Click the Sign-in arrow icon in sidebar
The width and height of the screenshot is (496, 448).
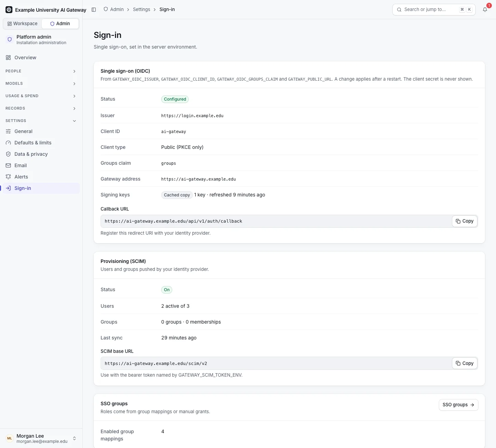point(8,188)
